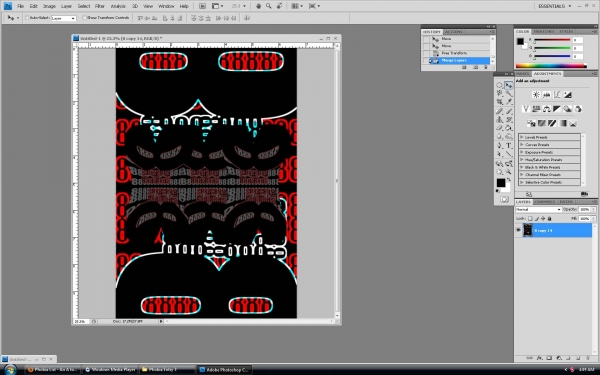Select the Line shape tool

[509, 154]
